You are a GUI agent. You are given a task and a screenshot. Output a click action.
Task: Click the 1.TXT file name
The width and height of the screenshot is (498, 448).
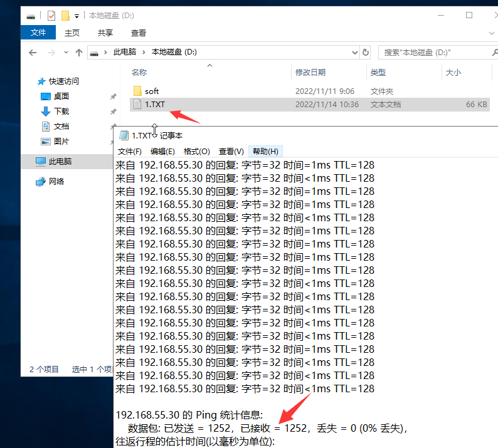coord(155,105)
